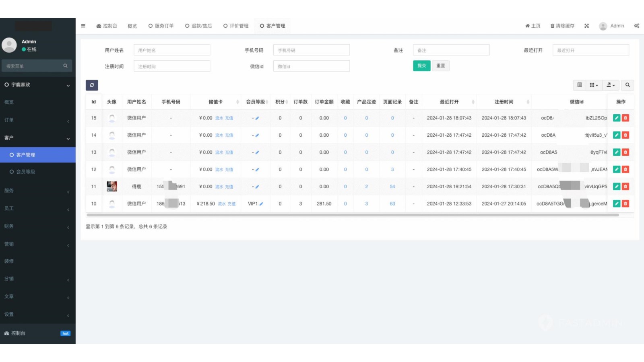Edit member level pencil for row 15
Screen dimensions: 644x362
click(257, 118)
